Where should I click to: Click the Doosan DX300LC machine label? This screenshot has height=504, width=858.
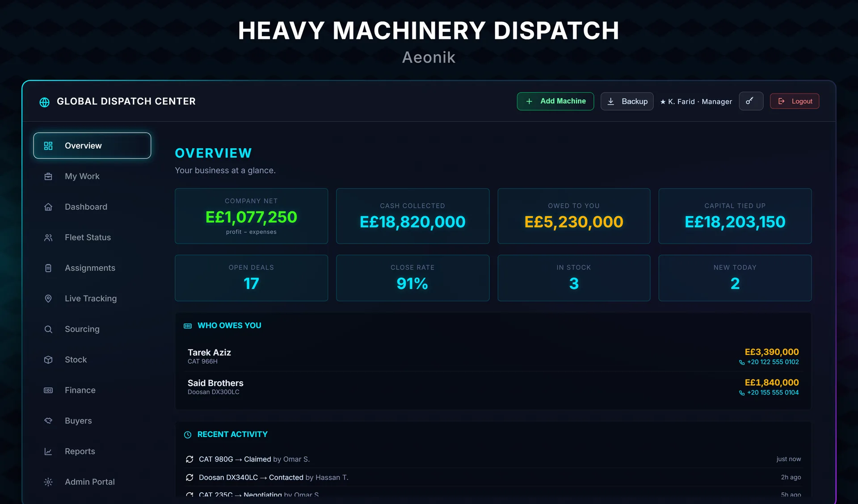(x=214, y=392)
